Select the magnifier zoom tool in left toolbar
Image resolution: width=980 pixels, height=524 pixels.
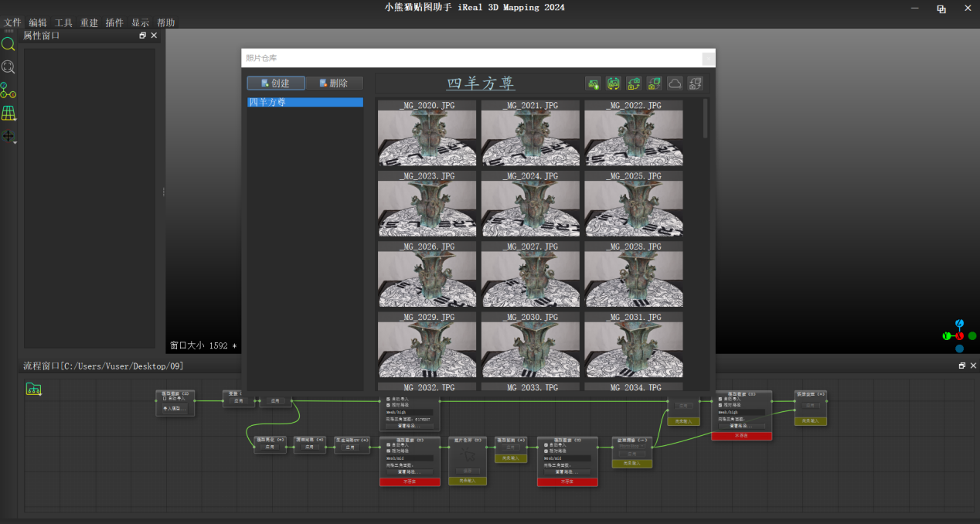coord(9,44)
